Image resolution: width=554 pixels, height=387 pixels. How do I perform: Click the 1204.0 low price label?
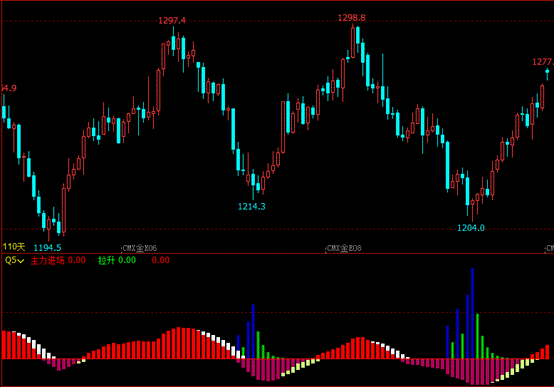471,228
